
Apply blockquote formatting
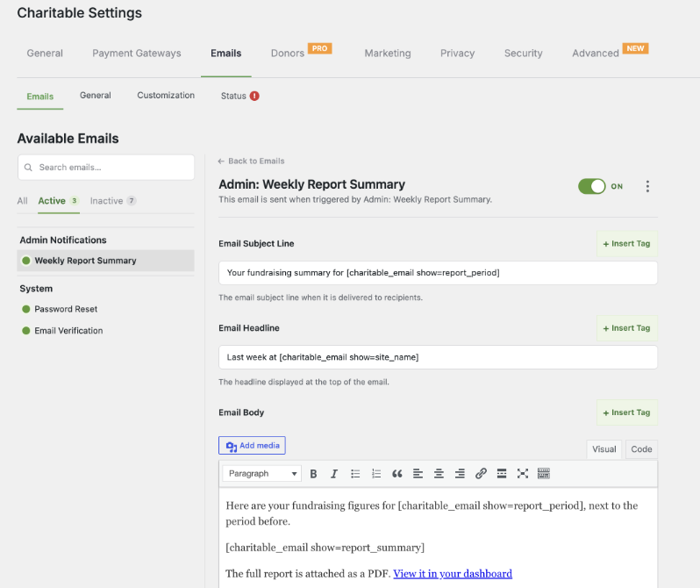click(396, 474)
